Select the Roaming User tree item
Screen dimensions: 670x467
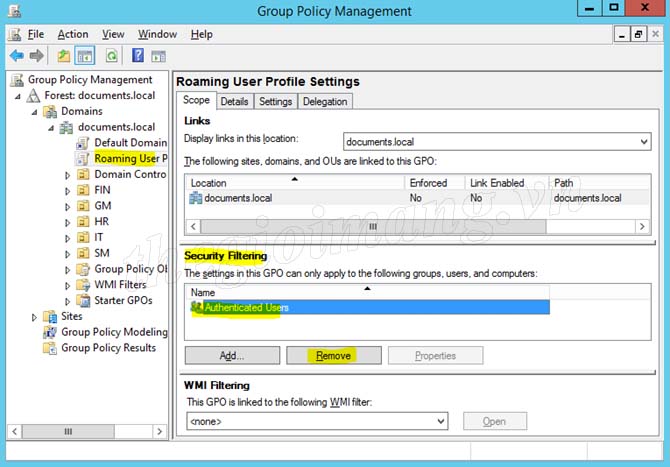[x=130, y=159]
